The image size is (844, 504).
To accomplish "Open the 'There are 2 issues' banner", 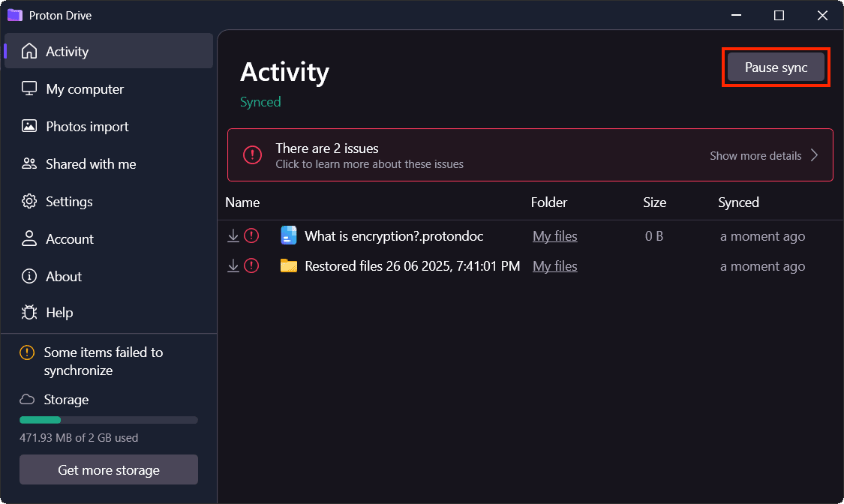I will (530, 155).
